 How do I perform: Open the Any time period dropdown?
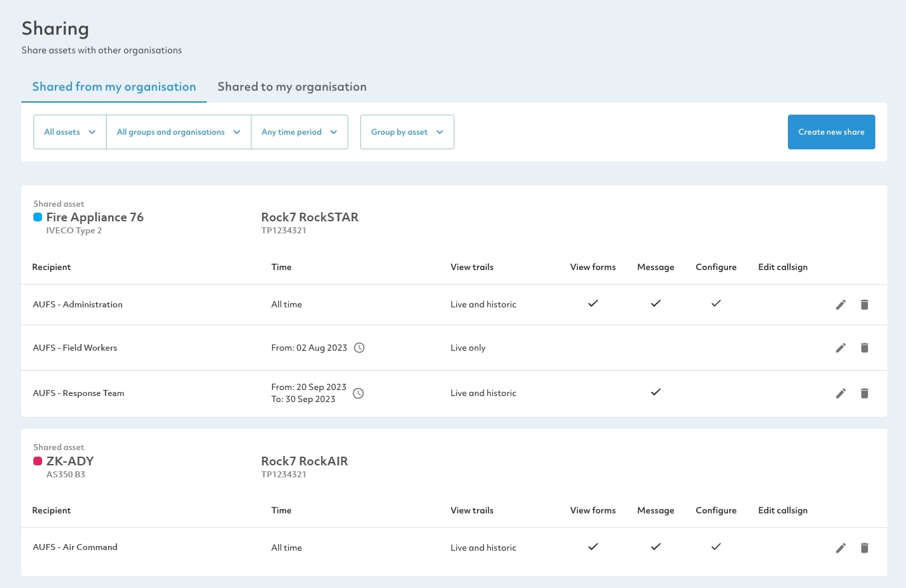click(x=299, y=132)
